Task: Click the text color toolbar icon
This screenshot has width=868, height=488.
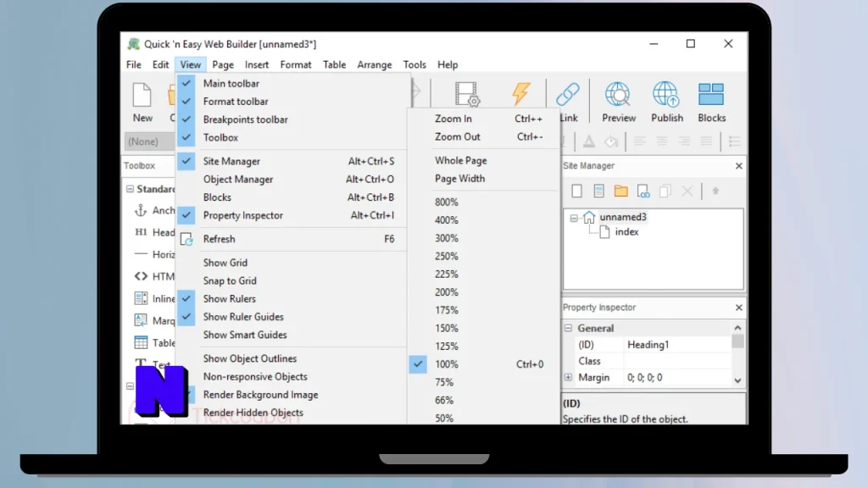Action: (588, 141)
